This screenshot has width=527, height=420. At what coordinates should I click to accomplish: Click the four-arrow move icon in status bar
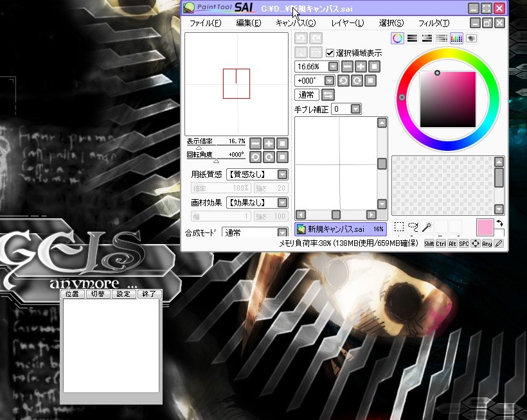coord(475,244)
